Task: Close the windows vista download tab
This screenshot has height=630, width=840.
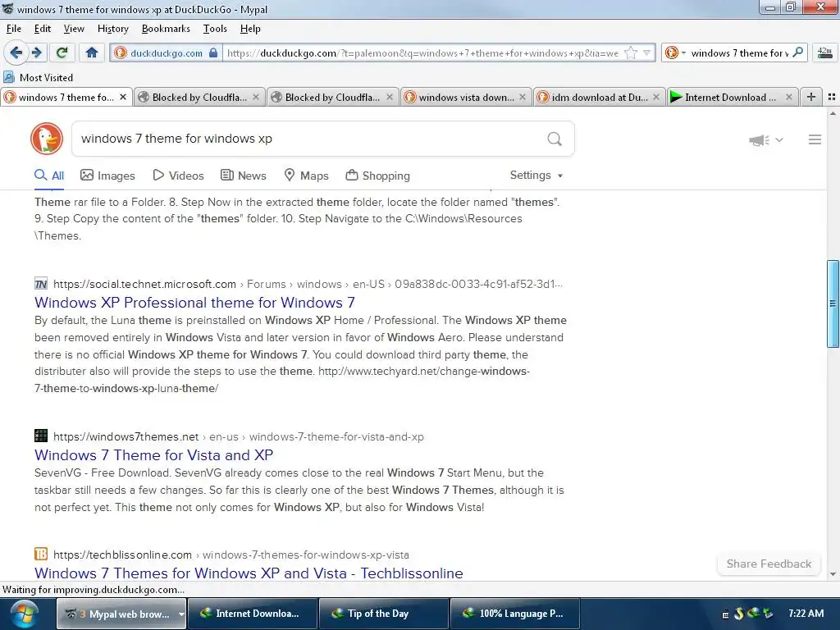Action: [x=523, y=97]
